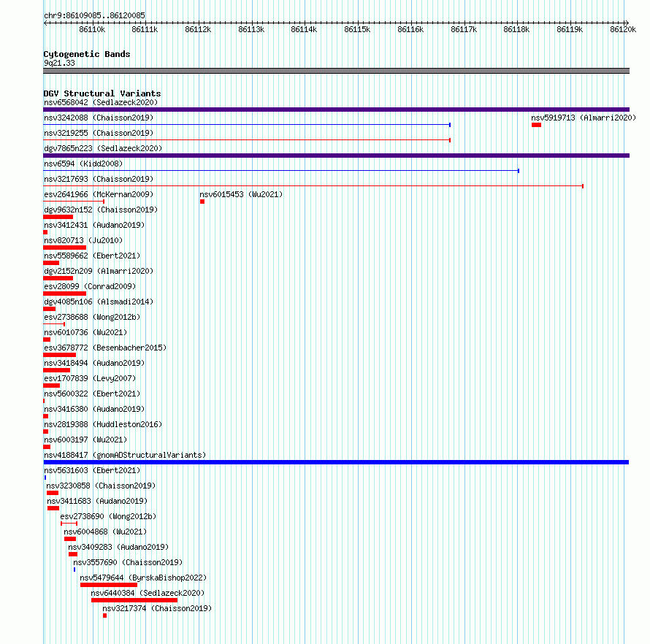Click the blue bar under nsv4188417
This screenshot has height=644, width=650.
click(x=336, y=462)
